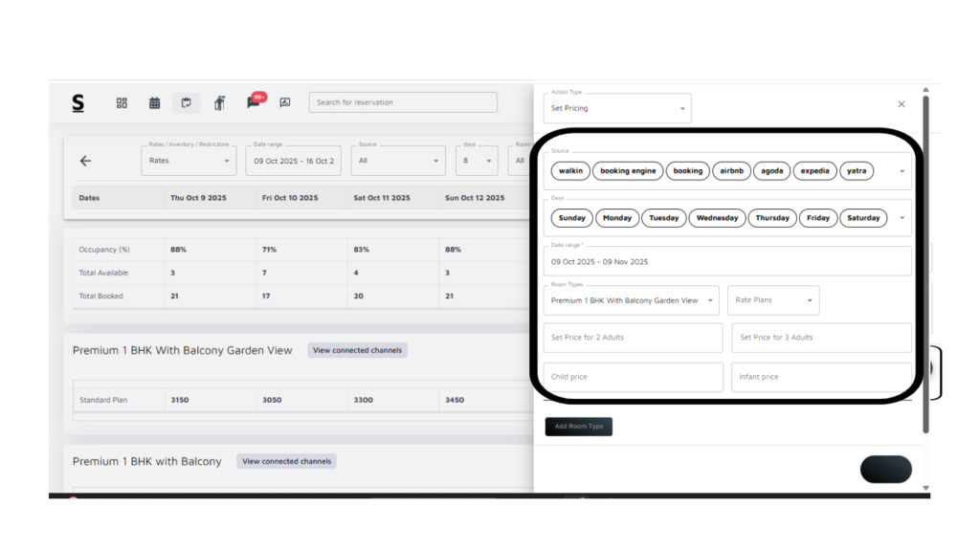View connected channels for Garden View room
The width and height of the screenshot is (980, 551).
pos(357,350)
